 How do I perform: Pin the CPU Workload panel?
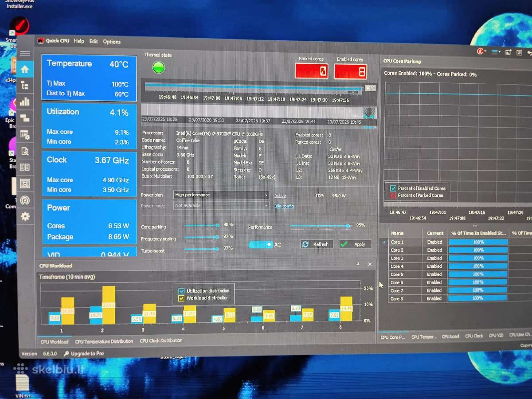[x=358, y=264]
